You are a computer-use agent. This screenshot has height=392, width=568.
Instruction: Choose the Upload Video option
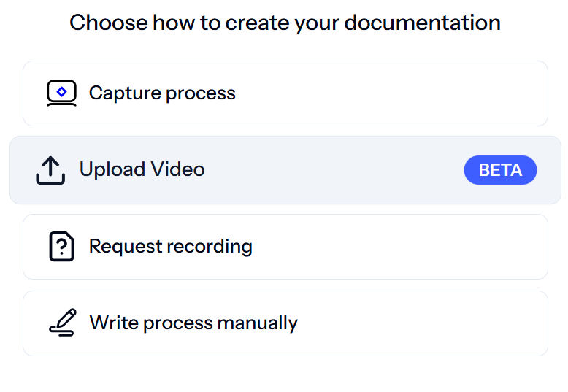click(285, 170)
